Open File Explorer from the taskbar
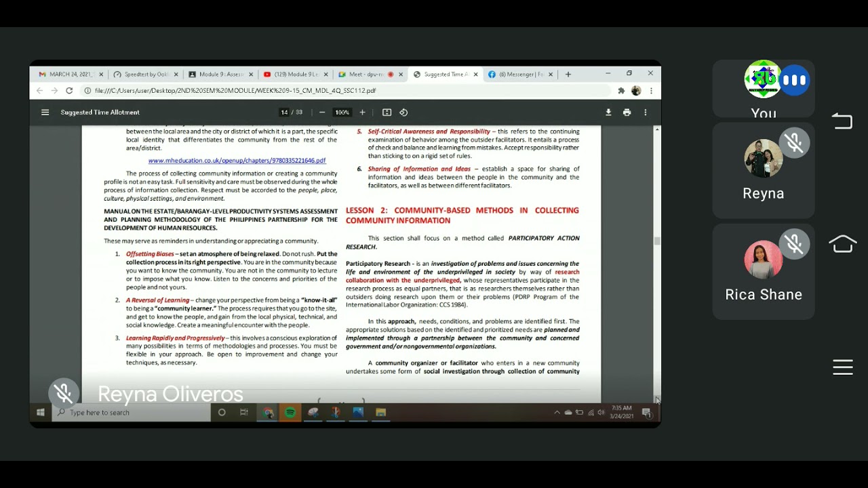 pos(381,412)
